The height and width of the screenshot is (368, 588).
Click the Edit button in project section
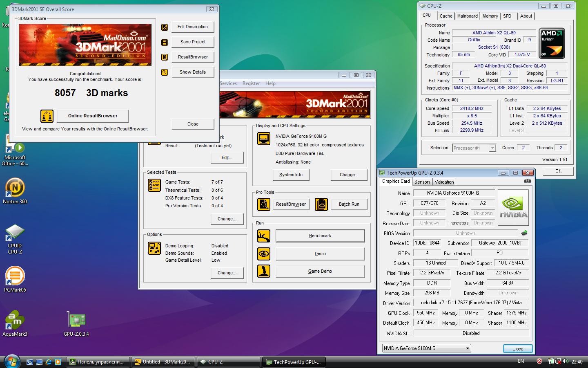pos(227,158)
